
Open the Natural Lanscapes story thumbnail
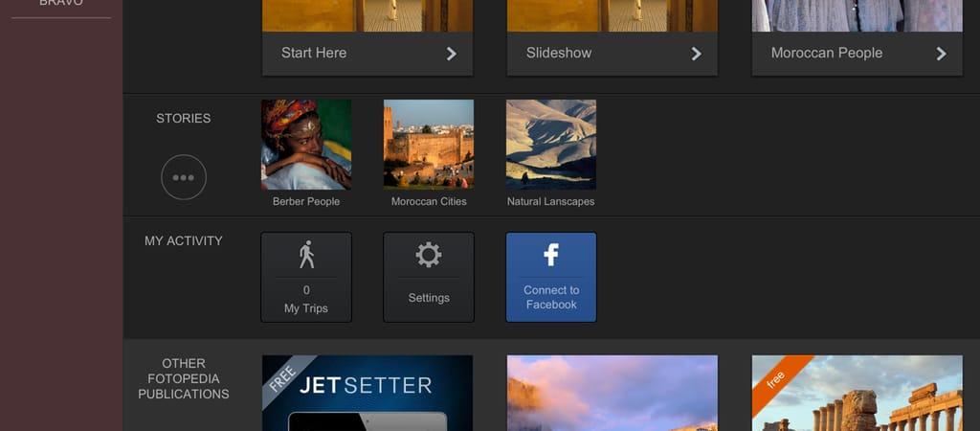(x=551, y=145)
